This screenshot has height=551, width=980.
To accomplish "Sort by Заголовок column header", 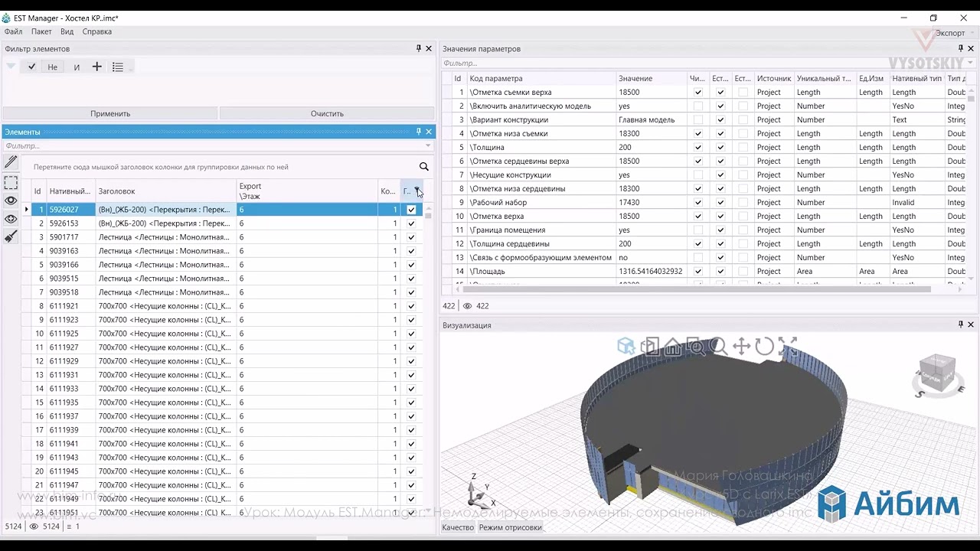I will [166, 191].
